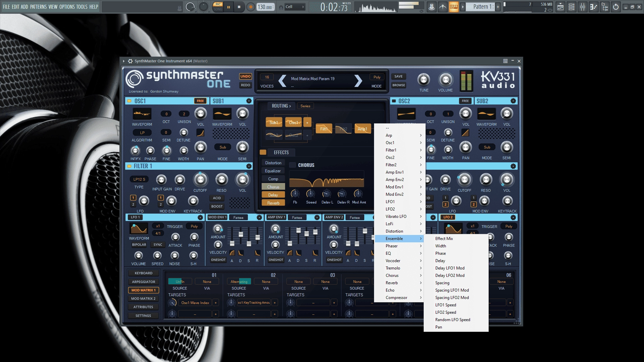644x362 pixels.
Task: Toggle Filter 1 BOOST button
Action: 217,206
